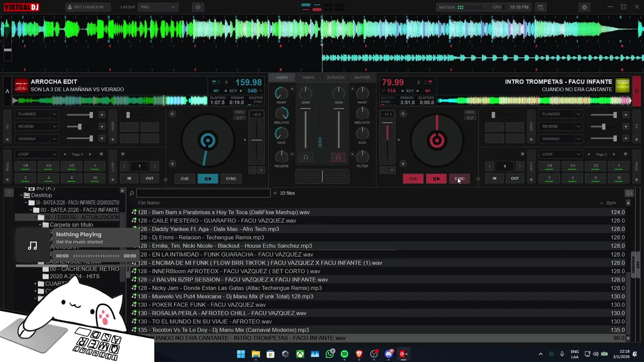
Task: Double the loop length on deck B
Action: point(520,166)
